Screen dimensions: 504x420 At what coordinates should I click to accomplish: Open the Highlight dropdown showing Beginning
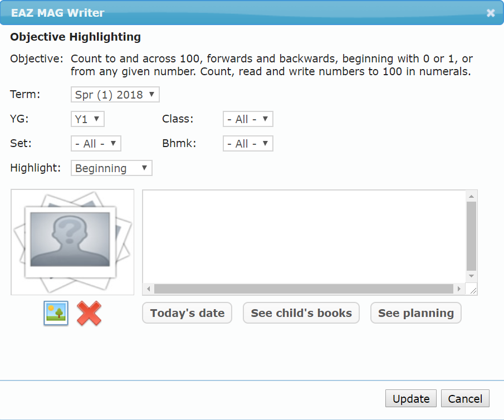111,168
